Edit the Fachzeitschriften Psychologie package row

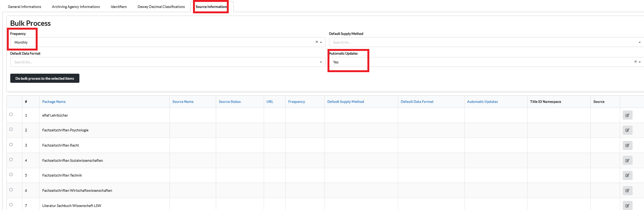coord(627,130)
